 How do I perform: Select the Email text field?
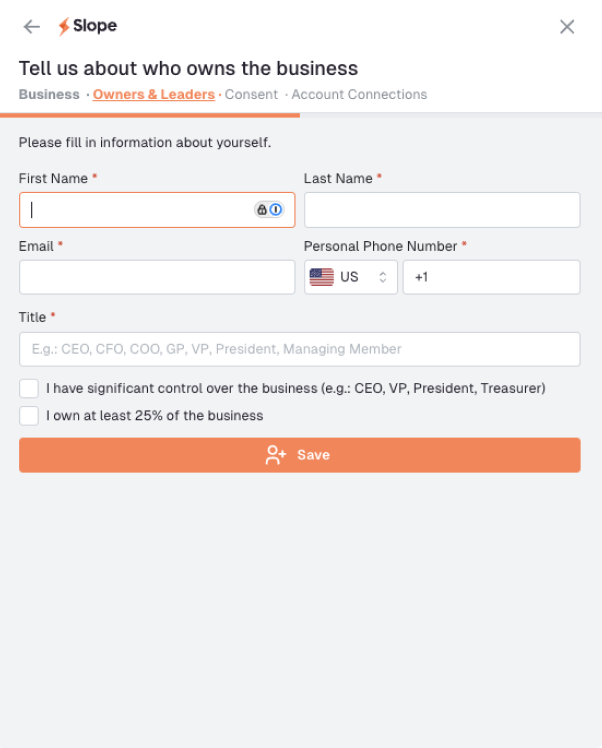point(157,277)
